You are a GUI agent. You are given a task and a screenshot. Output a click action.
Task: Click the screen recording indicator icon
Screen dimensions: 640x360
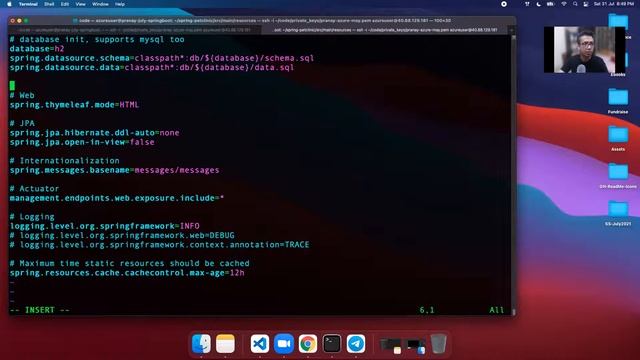pyautogui.click(x=504, y=4)
